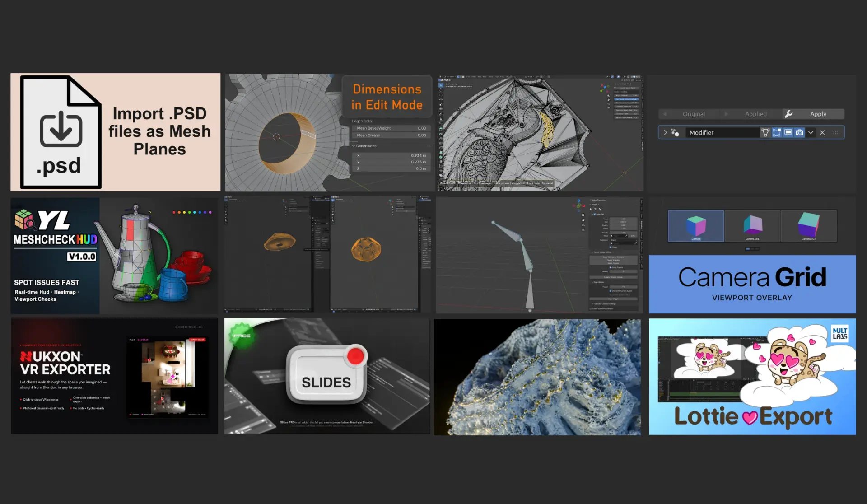Click the V1.0.0 version badge
The height and width of the screenshot is (504, 867).
click(x=82, y=257)
